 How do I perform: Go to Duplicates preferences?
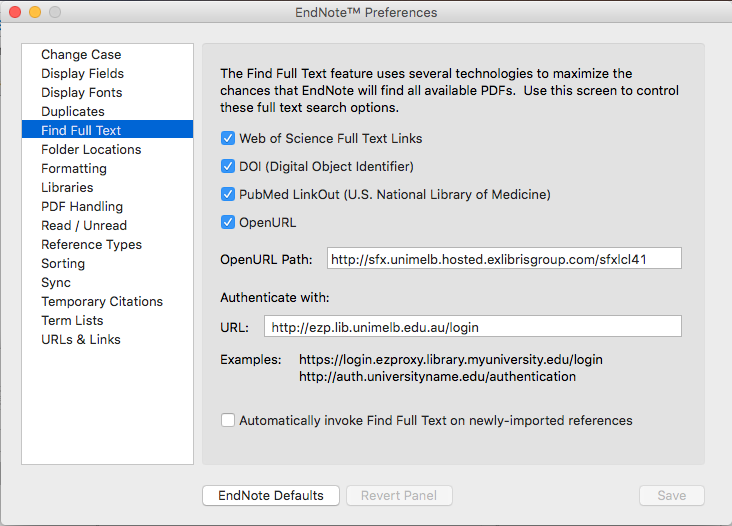coord(73,112)
